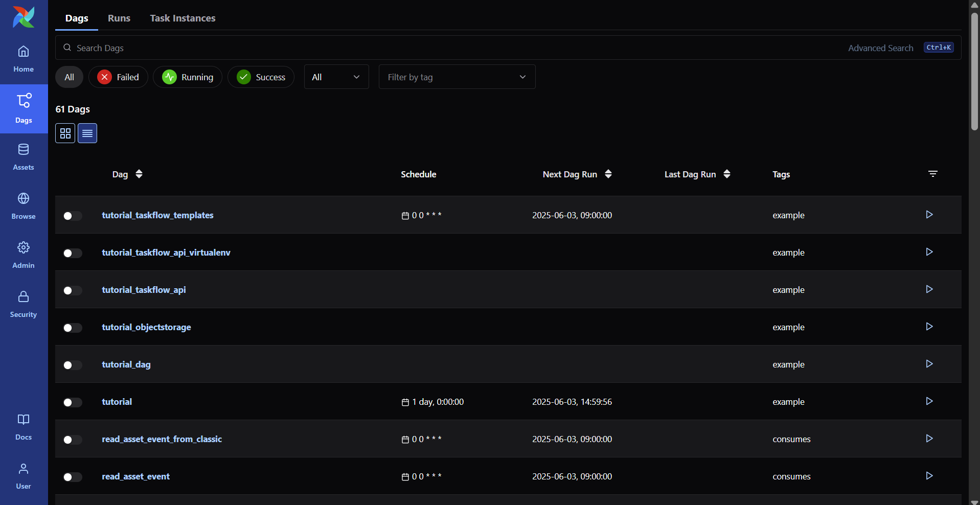980x505 pixels.
Task: Filter by All run states
Action: click(70, 77)
